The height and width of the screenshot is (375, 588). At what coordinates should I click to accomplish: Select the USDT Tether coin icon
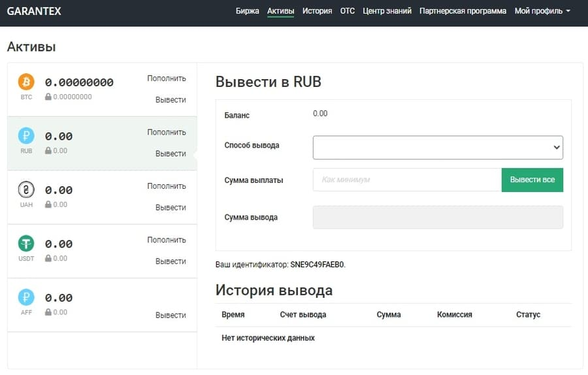tap(26, 243)
